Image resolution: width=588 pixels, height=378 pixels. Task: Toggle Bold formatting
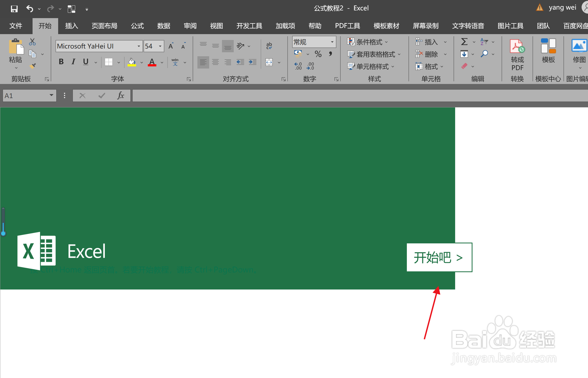[61, 62]
